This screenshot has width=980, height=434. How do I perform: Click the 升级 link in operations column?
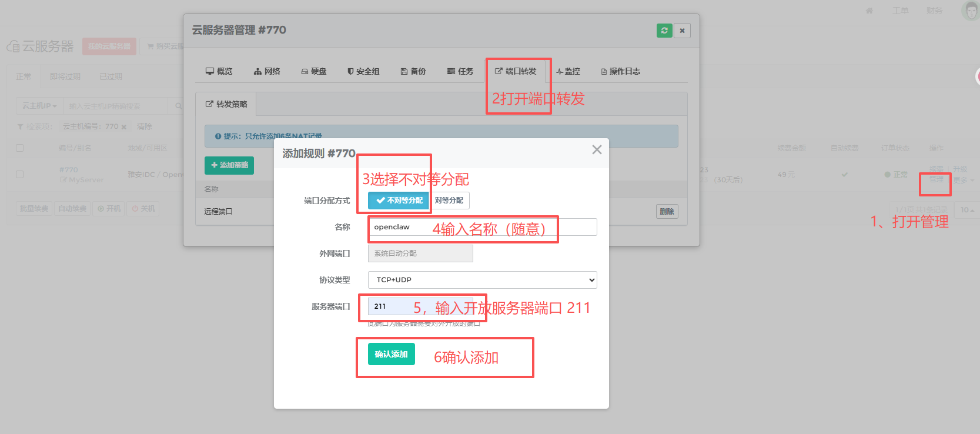tap(960, 169)
